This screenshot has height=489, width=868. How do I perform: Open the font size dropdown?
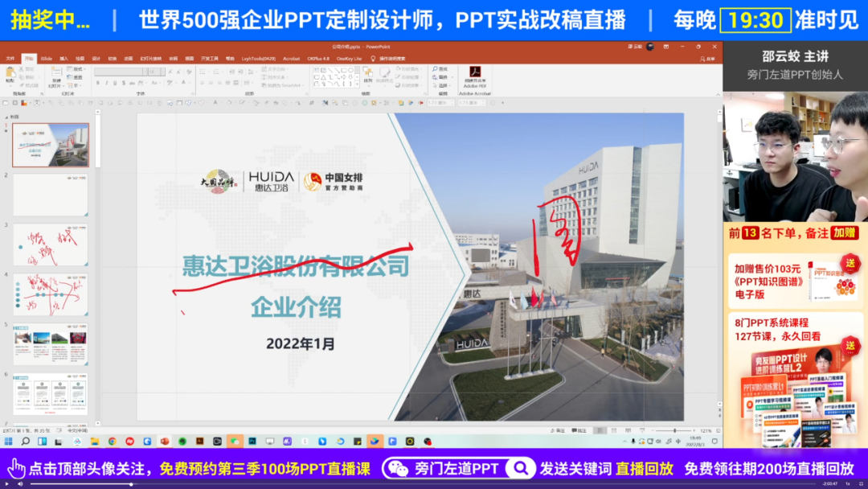click(x=162, y=72)
